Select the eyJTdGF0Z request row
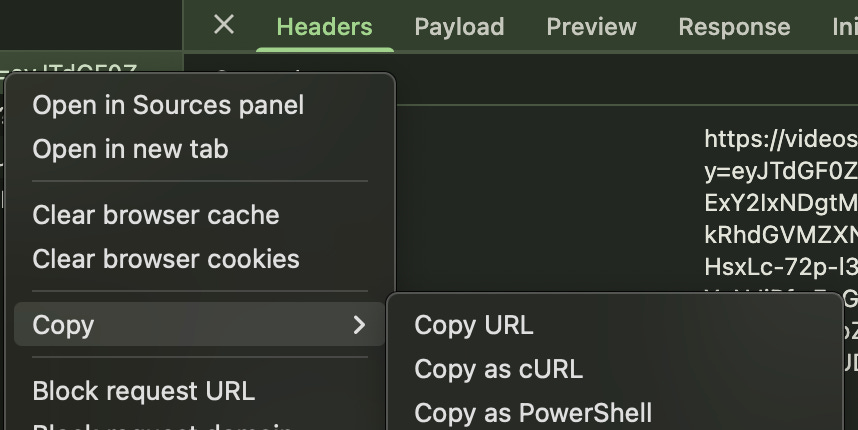 91,64
